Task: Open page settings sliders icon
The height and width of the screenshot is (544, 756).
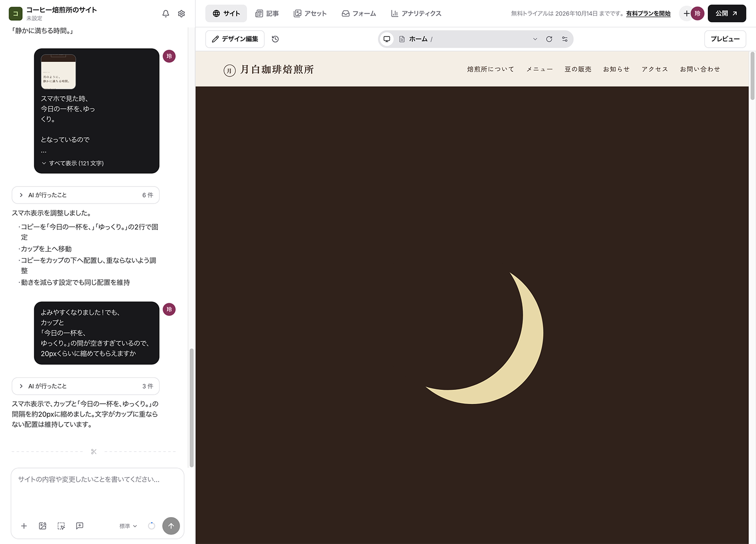Action: click(x=565, y=39)
